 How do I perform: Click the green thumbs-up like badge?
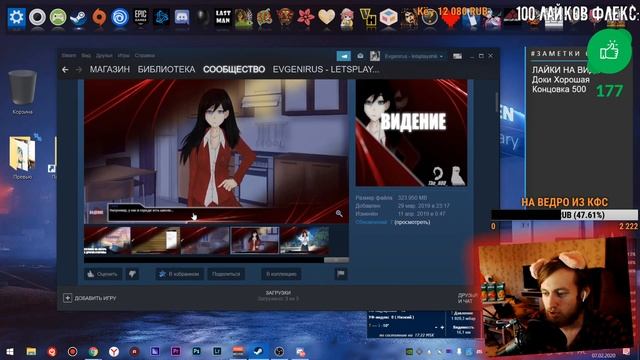coord(609,52)
